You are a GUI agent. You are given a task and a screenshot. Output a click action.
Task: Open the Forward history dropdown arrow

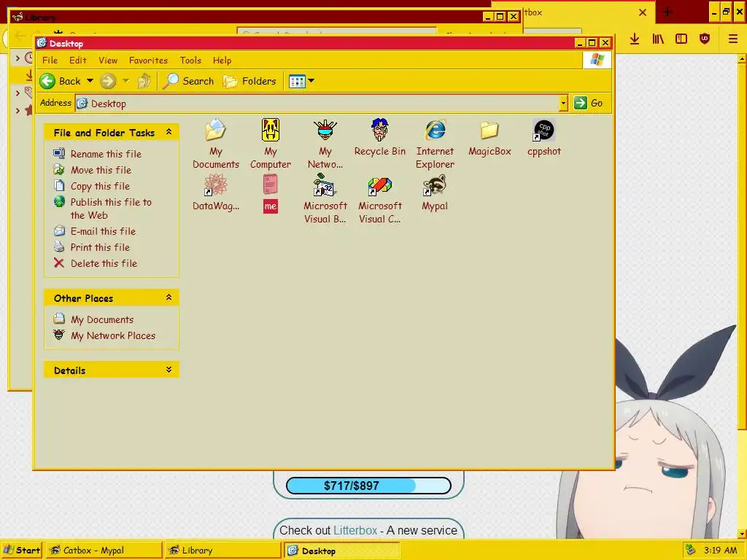(125, 81)
